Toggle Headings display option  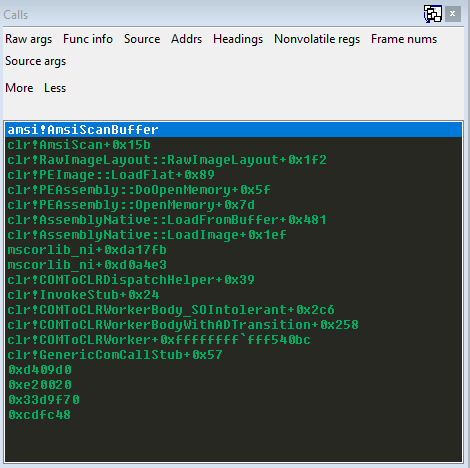pyautogui.click(x=238, y=39)
